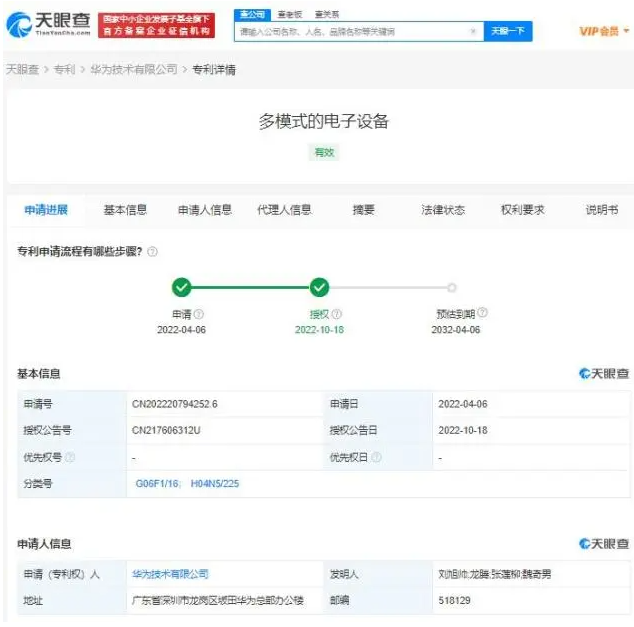Screen dimensions: 634x627
Task: Click help icon next to 专利申请流程有哪些步骤
Action: tap(152, 252)
